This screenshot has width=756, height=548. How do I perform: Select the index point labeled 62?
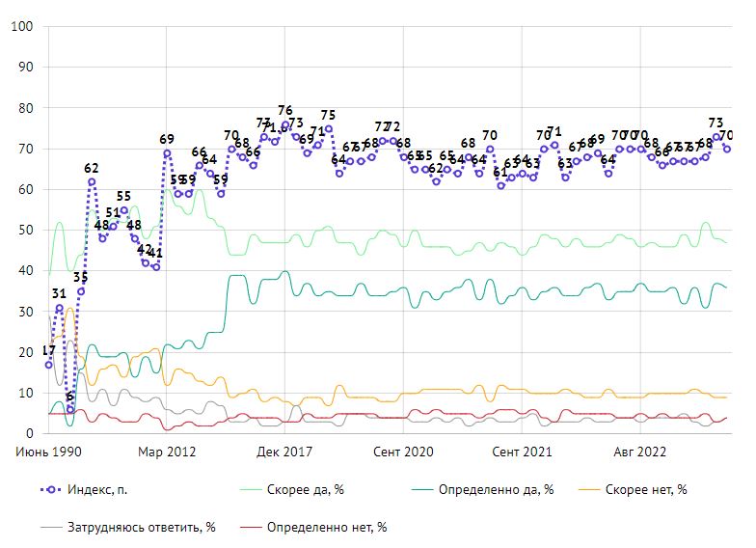[x=92, y=181]
